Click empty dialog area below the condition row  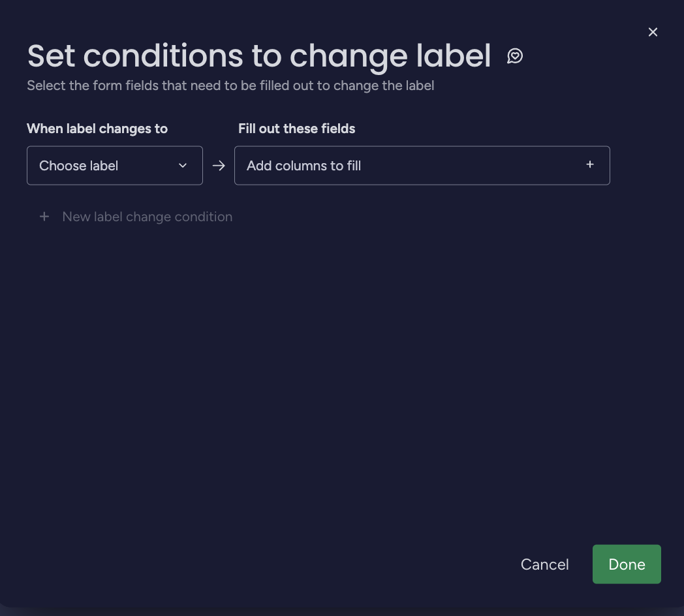tap(342, 371)
